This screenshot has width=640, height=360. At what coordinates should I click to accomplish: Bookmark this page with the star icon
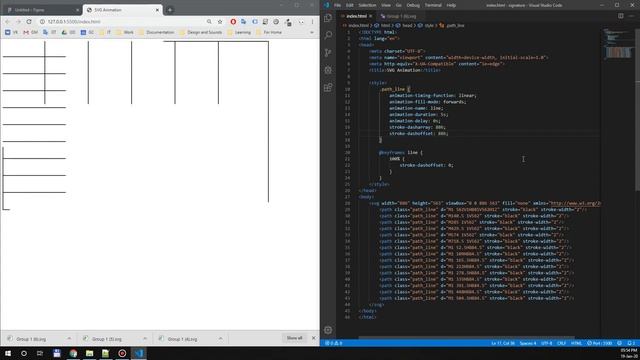[220, 22]
